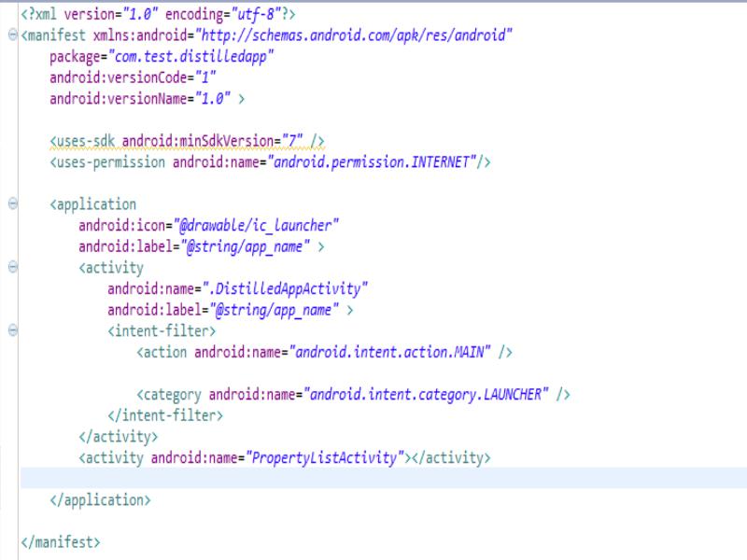Image resolution: width=747 pixels, height=560 pixels.
Task: Click the opening intent-filter tag
Action: pyautogui.click(x=162, y=331)
